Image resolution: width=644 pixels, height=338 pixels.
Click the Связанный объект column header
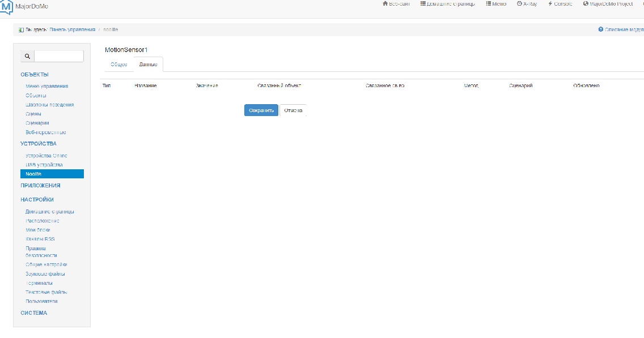pyautogui.click(x=279, y=85)
